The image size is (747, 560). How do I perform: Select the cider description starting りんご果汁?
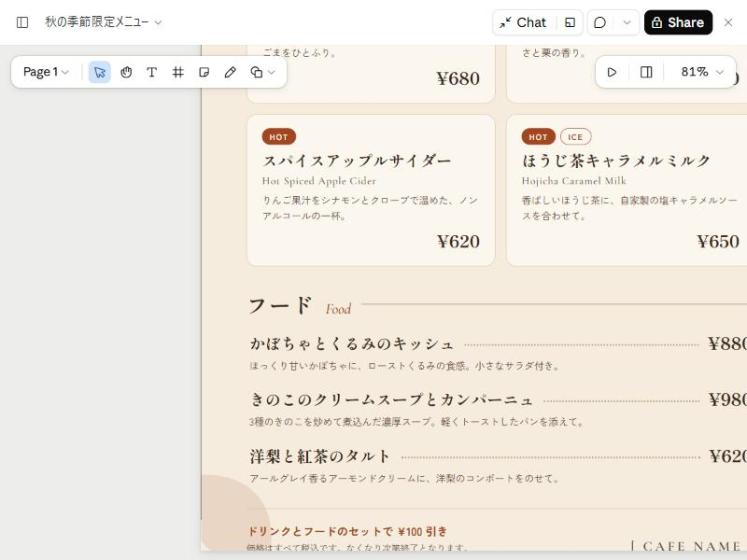click(x=370, y=207)
